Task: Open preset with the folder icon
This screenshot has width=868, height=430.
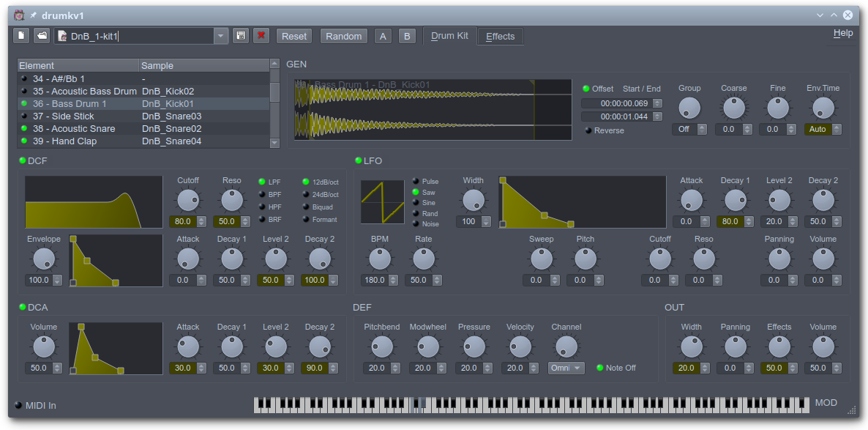Action: pyautogui.click(x=42, y=36)
